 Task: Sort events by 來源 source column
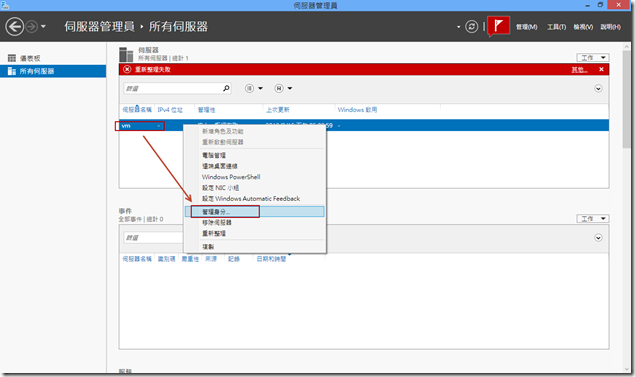click(x=211, y=259)
